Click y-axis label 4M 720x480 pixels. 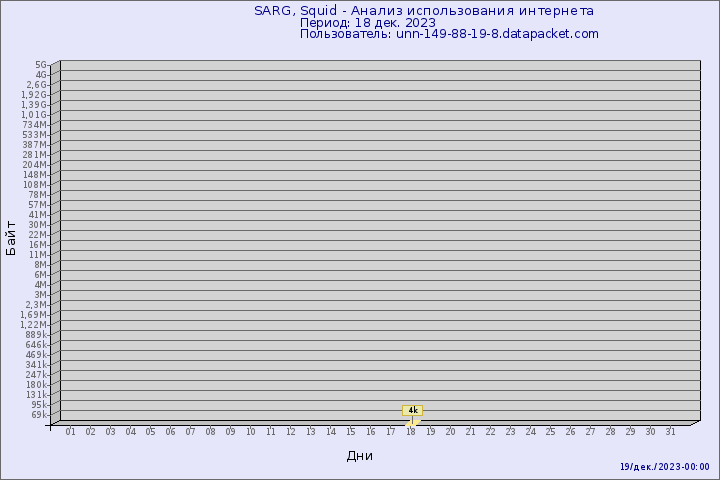[40, 285]
